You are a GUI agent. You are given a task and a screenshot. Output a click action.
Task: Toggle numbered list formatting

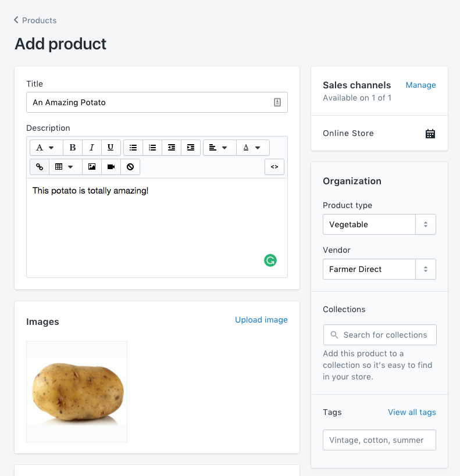[x=152, y=147]
